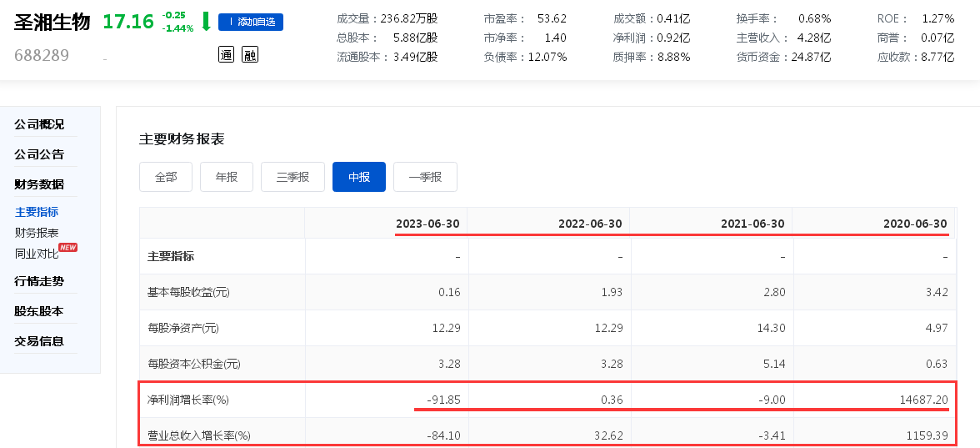This screenshot has width=980, height=448.
Task: Click the 融 margin trading icon
Action: (250, 54)
